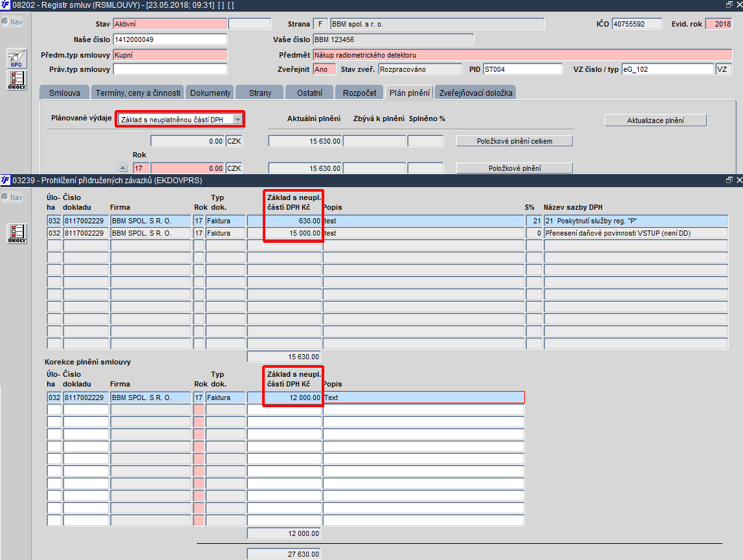Switch to the Rozpočet tab
The height and width of the screenshot is (560, 743).
coord(359,93)
